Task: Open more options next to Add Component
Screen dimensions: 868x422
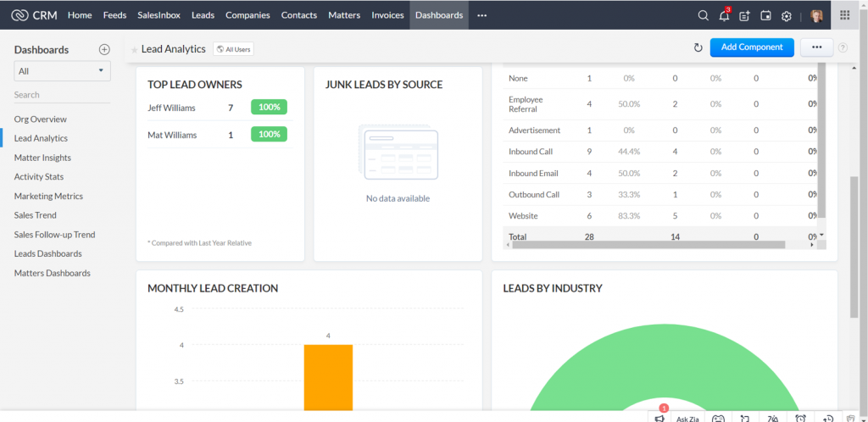Action: click(x=816, y=47)
